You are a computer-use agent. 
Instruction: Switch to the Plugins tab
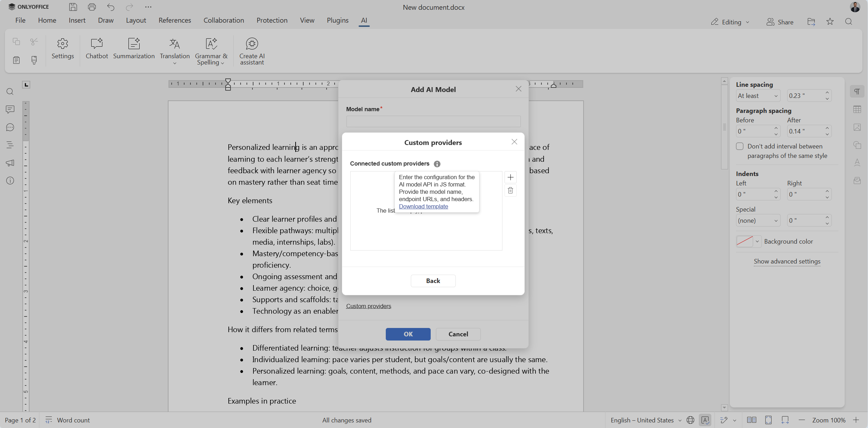point(337,20)
